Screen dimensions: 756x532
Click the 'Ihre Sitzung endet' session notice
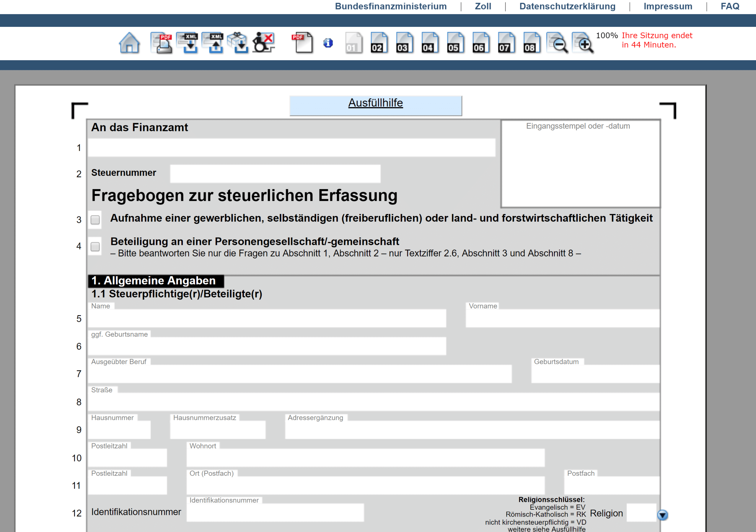[x=657, y=40]
